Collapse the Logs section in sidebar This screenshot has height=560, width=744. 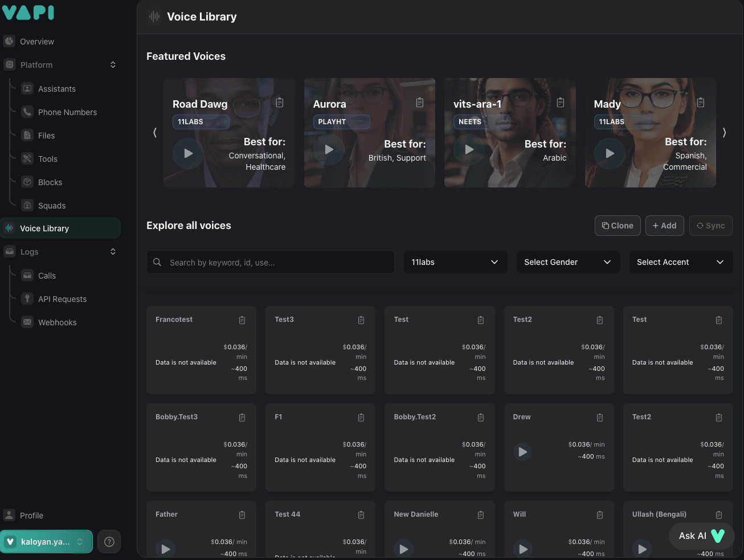click(x=113, y=252)
